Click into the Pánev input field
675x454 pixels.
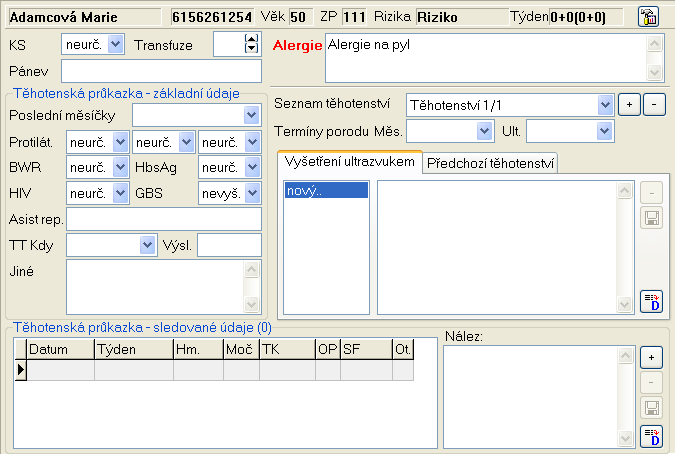160,71
